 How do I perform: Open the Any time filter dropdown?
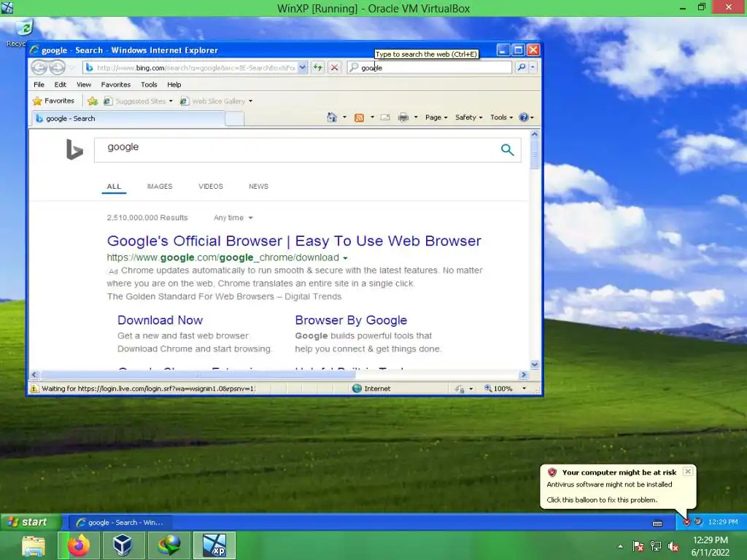tap(233, 217)
